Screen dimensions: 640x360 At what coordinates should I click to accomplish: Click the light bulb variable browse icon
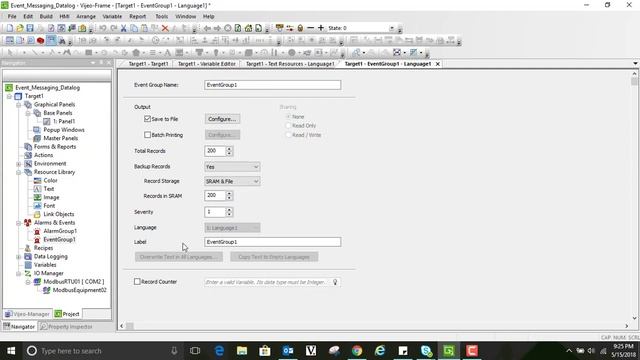click(335, 282)
